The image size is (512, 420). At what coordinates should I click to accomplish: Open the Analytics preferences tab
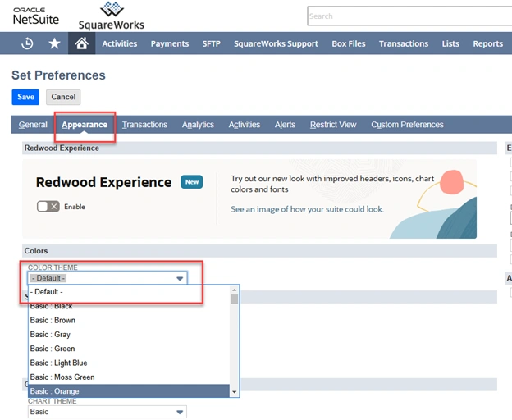[x=198, y=125]
